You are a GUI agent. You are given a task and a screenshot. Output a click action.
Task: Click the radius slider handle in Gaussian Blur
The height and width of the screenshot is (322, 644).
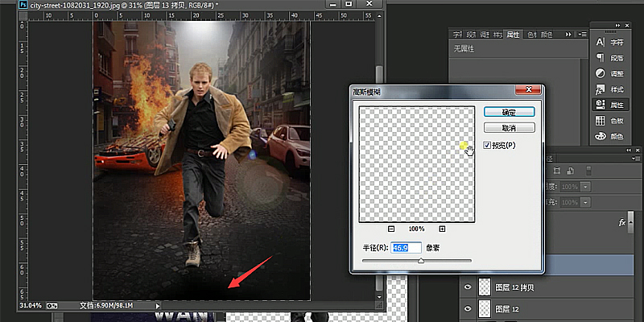(x=421, y=260)
